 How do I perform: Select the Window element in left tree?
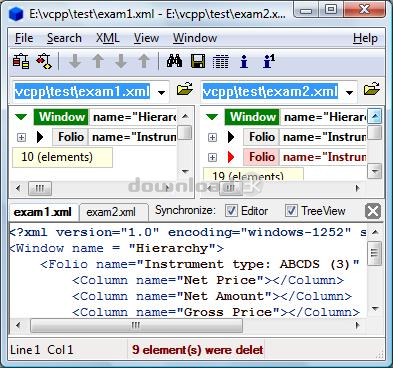61,117
